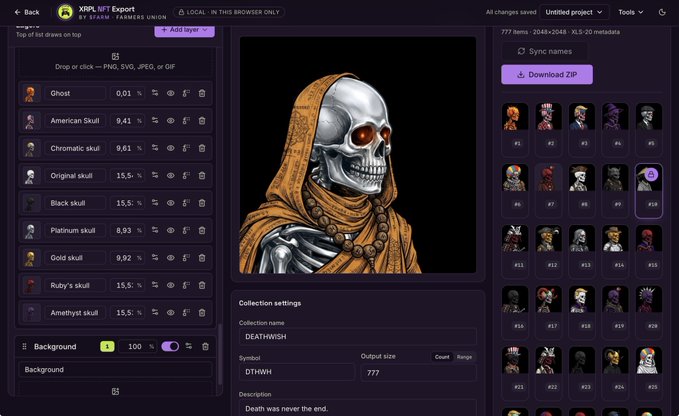Open adjustment sliders for Original skull
Viewport: 679px width, 416px height.
coord(155,175)
